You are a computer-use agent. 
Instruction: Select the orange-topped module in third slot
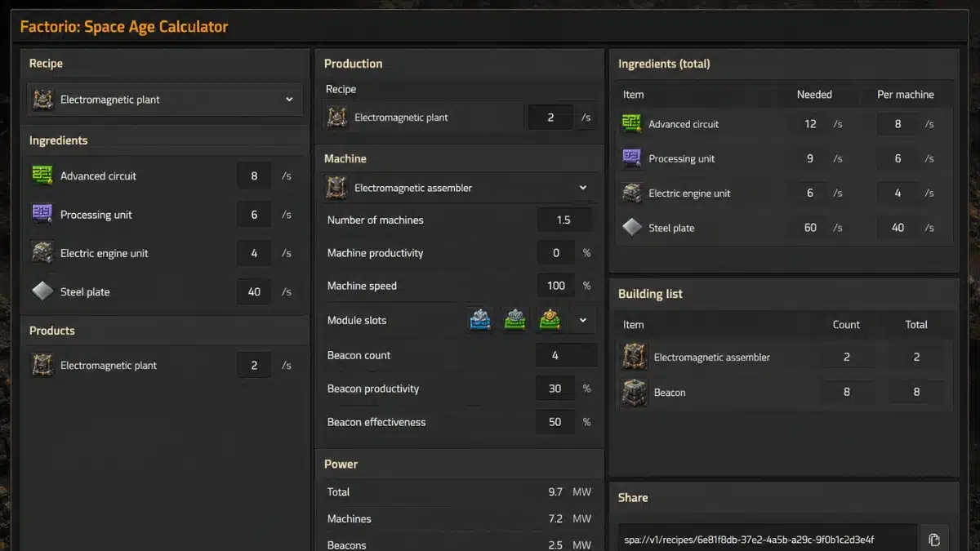[550, 320]
